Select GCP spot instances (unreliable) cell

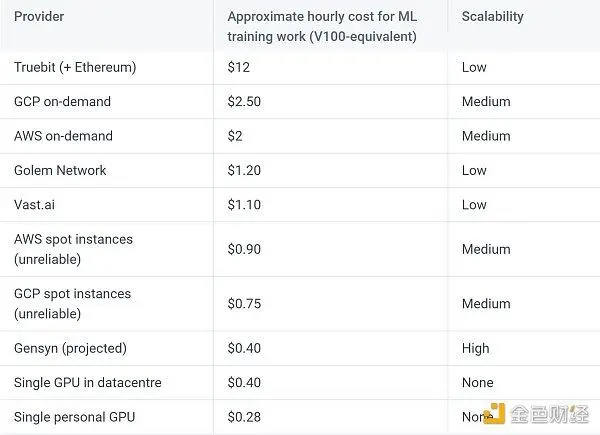click(73, 304)
